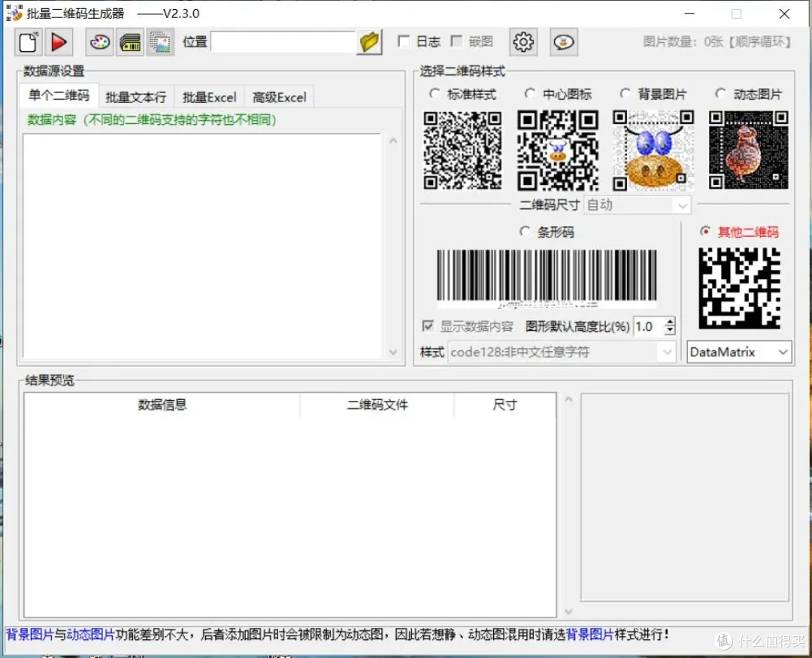The height and width of the screenshot is (658, 812).
Task: Toggle the 嵌图 checkbox
Action: [457, 41]
